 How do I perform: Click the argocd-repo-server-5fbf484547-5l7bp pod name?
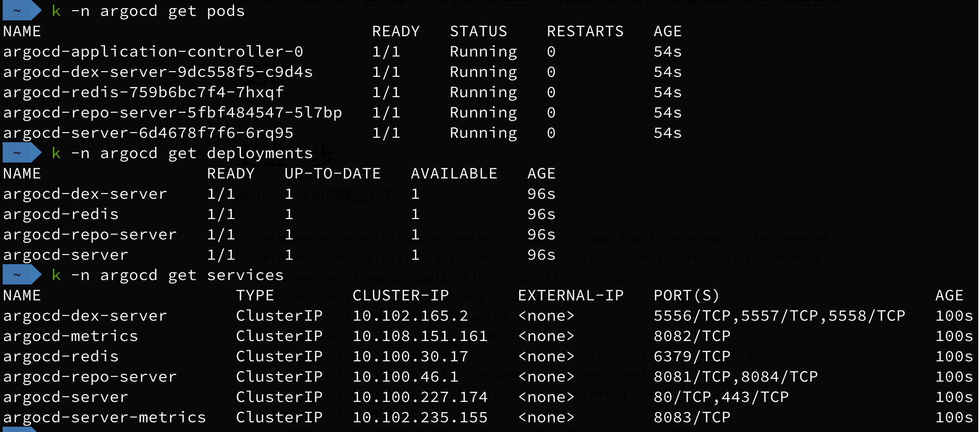click(172, 113)
